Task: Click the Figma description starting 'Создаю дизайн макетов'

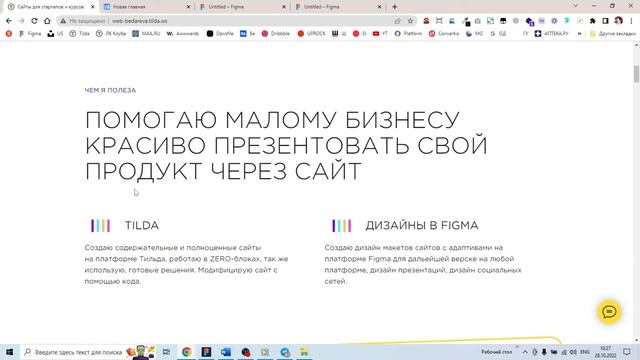Action: click(423, 264)
